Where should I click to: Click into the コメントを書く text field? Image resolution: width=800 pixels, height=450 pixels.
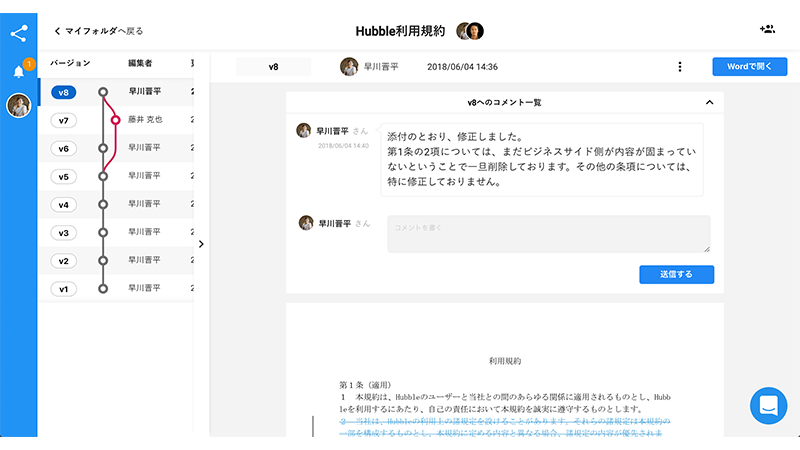tap(549, 234)
